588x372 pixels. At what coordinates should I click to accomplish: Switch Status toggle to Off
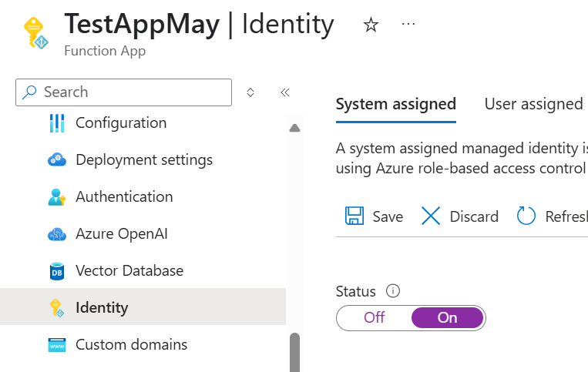click(x=375, y=317)
